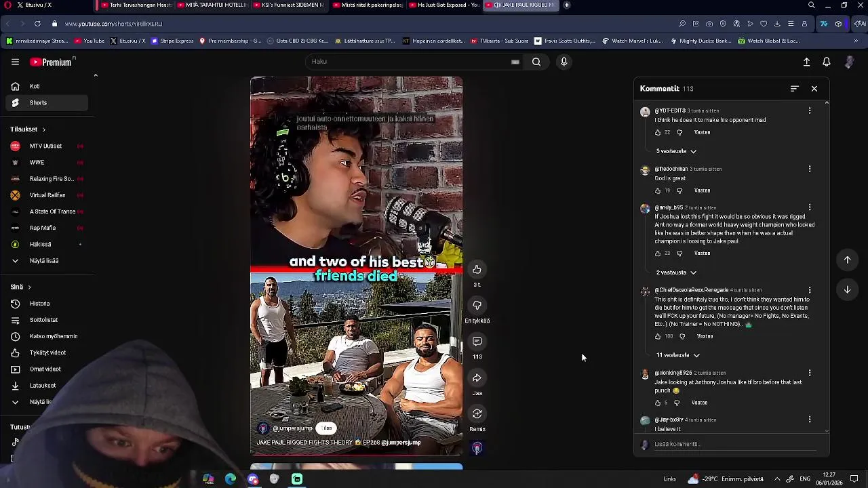Open notifications bell
Viewport: 868px width, 488px height.
[x=827, y=62]
